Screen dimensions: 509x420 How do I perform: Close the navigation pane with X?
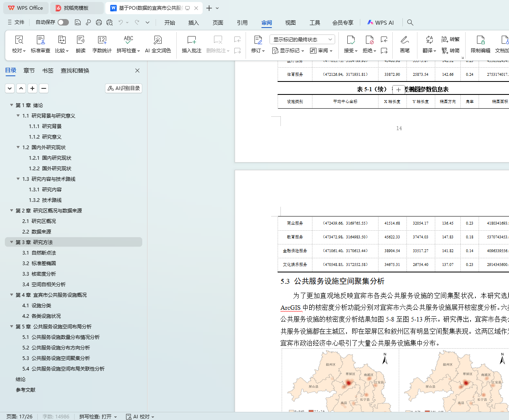pyautogui.click(x=137, y=71)
